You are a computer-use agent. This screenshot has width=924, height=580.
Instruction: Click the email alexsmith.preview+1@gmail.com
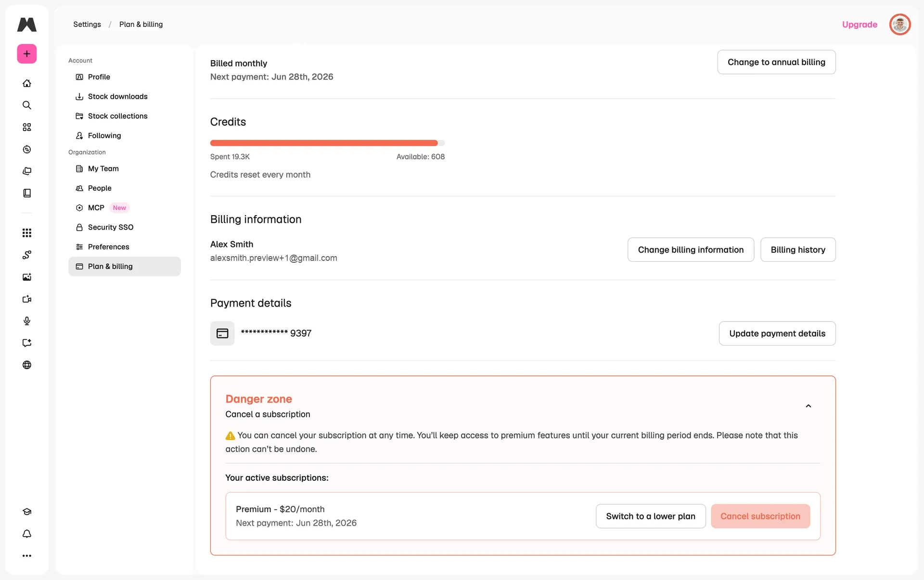[x=273, y=258]
